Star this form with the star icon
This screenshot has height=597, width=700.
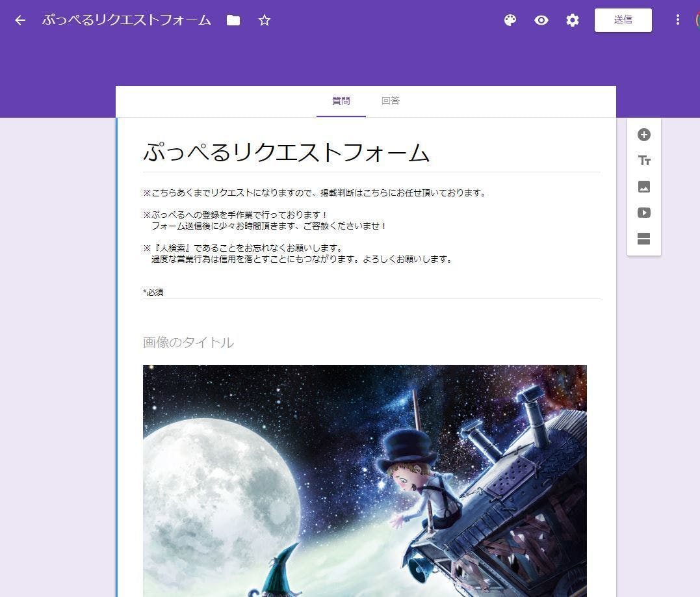pos(264,20)
